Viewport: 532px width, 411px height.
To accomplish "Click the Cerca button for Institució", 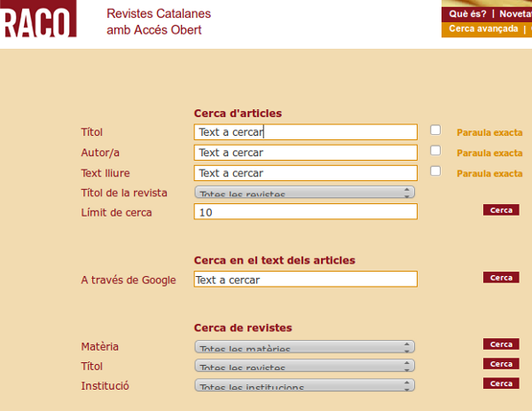I will point(501,383).
